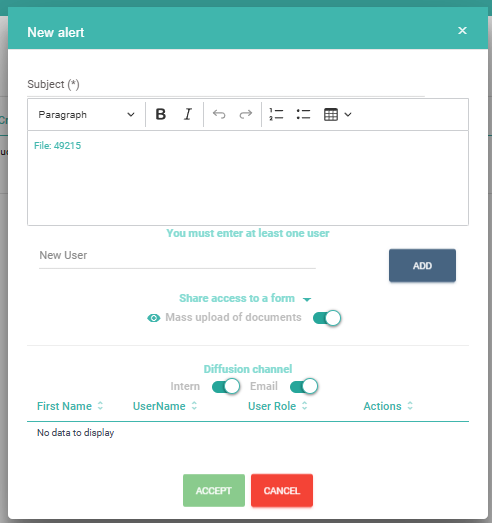Click the ADD button
This screenshot has width=492, height=523.
(422, 266)
